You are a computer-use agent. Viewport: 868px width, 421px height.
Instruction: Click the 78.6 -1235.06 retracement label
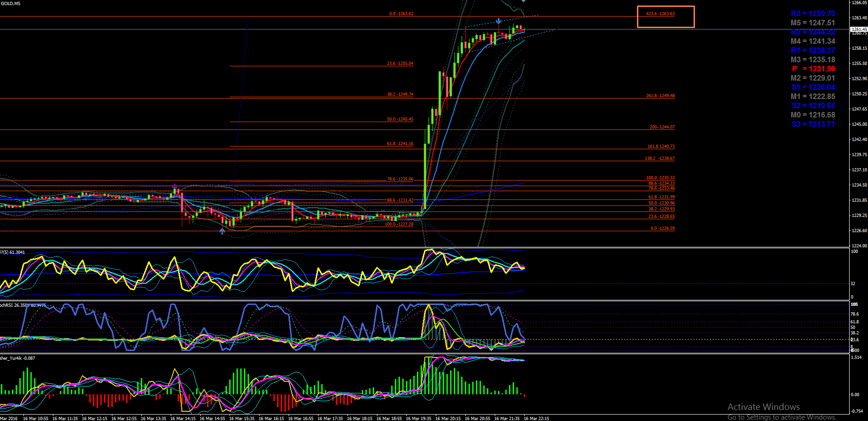[400, 179]
